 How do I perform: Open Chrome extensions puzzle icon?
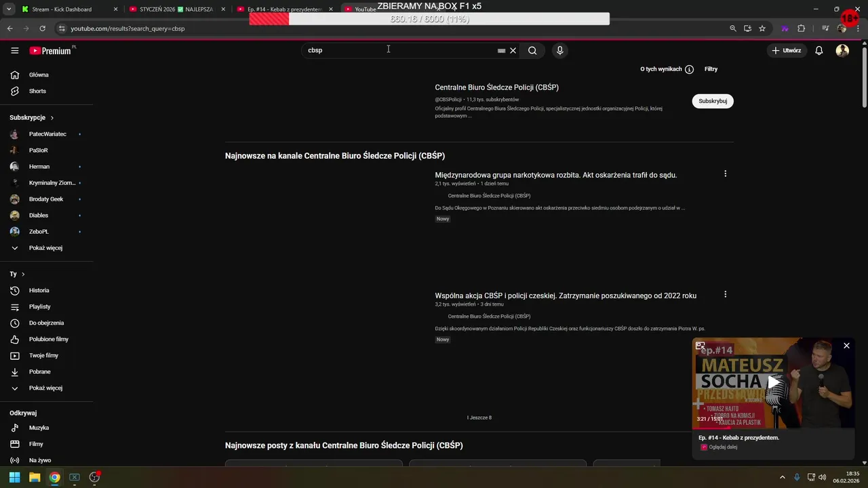tap(801, 28)
